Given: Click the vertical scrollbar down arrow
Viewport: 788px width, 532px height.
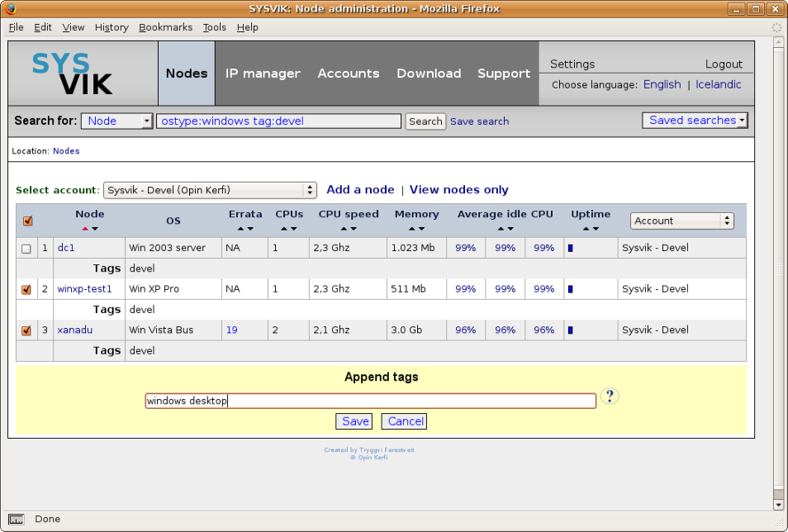Looking at the screenshot, I should pos(778,505).
